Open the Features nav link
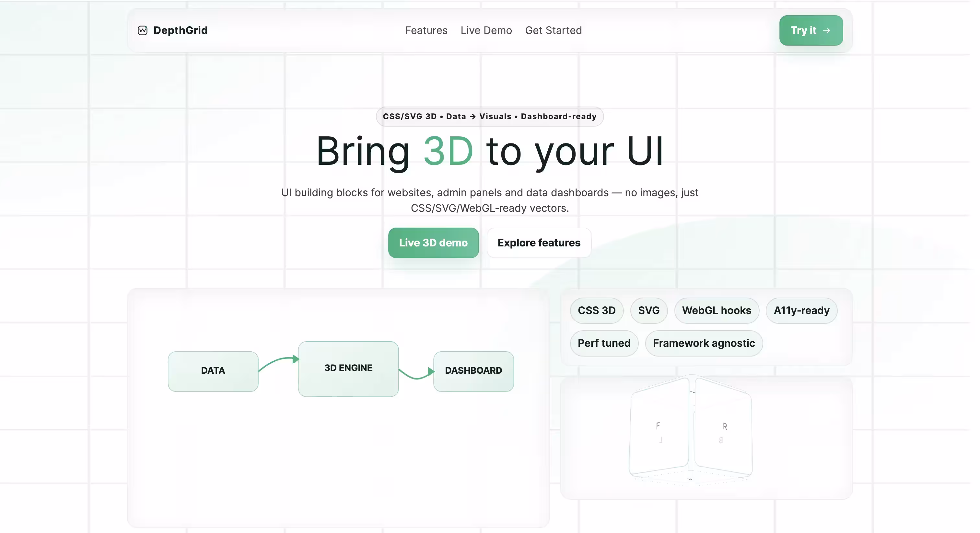The height and width of the screenshot is (533, 980). click(426, 30)
